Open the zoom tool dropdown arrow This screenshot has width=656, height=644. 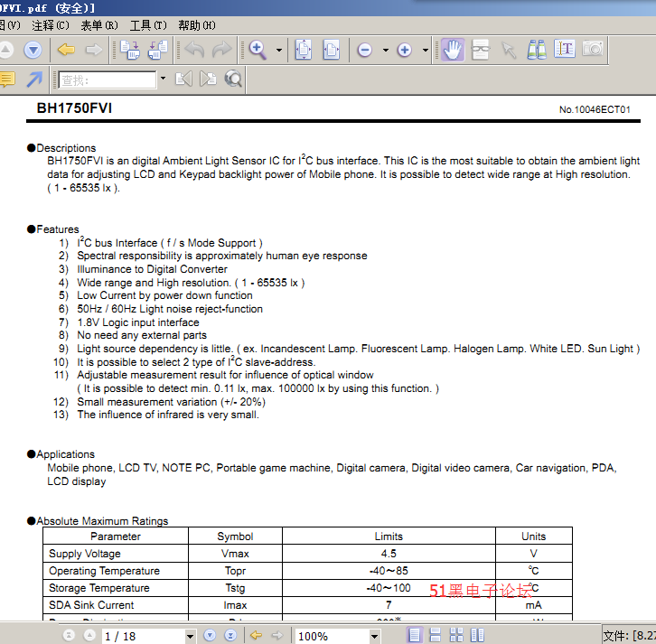click(279, 51)
